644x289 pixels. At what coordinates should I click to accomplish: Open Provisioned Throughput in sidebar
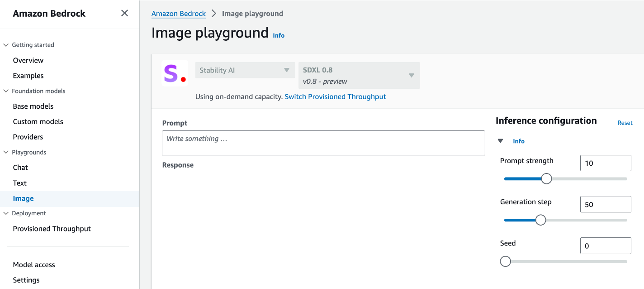[52, 229]
